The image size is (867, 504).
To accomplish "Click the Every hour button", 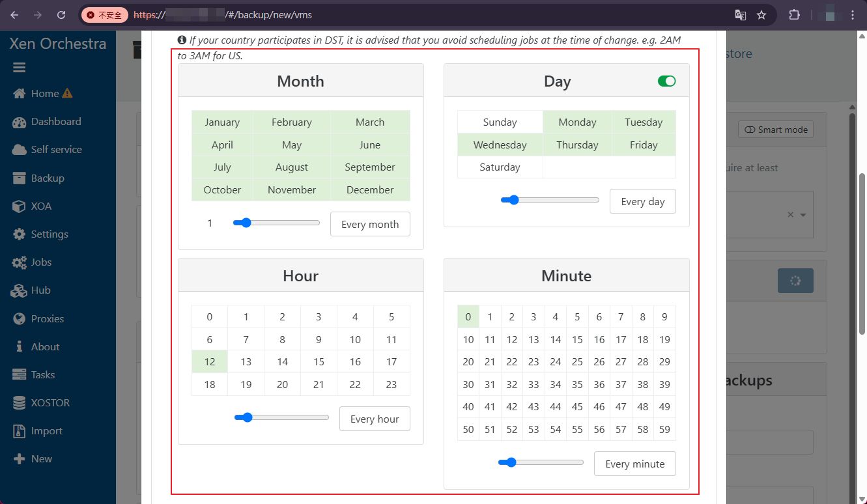I will [375, 419].
